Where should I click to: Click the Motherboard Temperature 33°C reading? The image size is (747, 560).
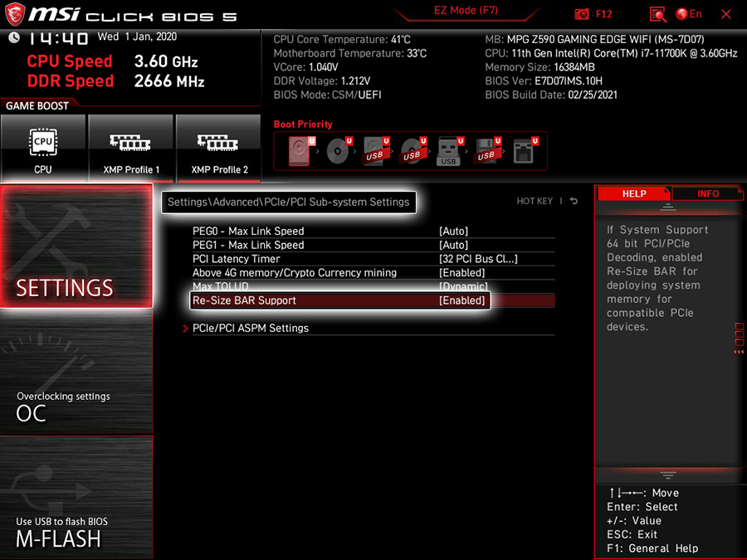[x=349, y=53]
